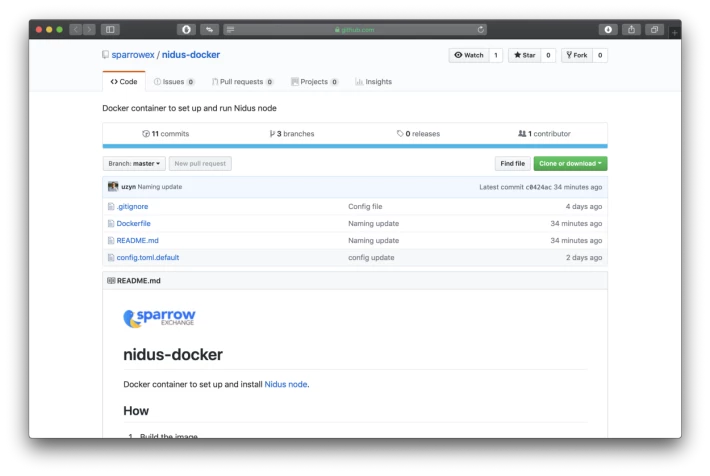Open the uzyn author link
The height and width of the screenshot is (476, 710).
(x=128, y=187)
